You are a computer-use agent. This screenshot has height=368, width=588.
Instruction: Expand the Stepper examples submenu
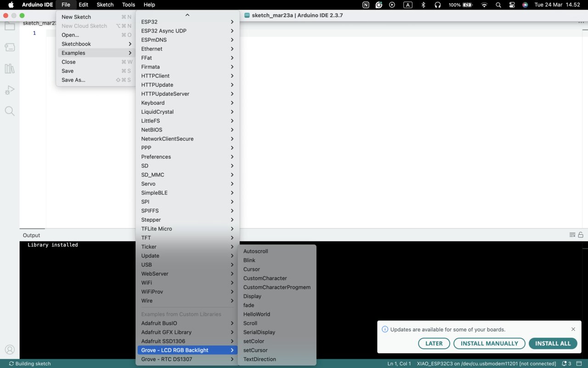(x=187, y=220)
